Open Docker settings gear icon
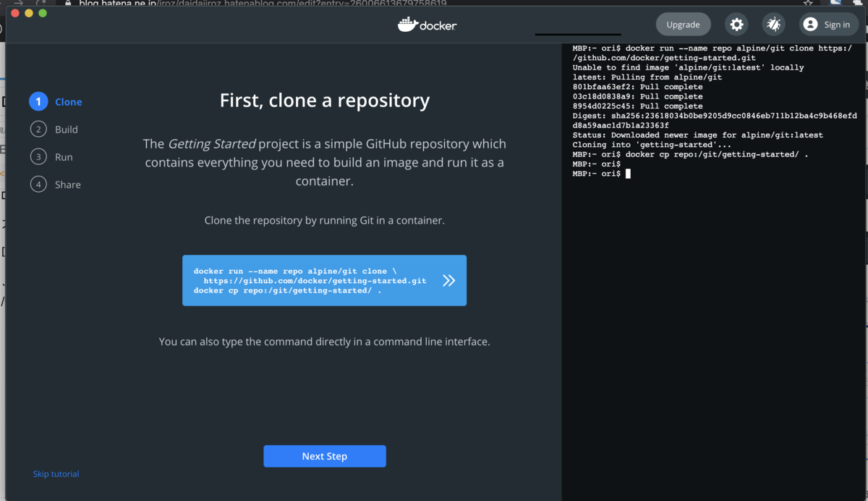The image size is (868, 501). pos(736,25)
